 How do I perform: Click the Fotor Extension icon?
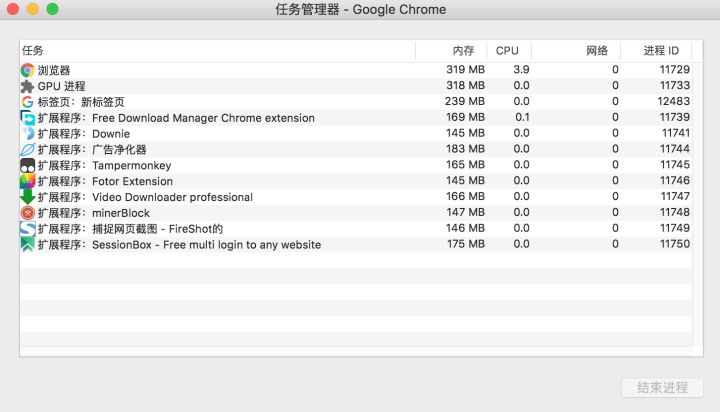[28, 181]
